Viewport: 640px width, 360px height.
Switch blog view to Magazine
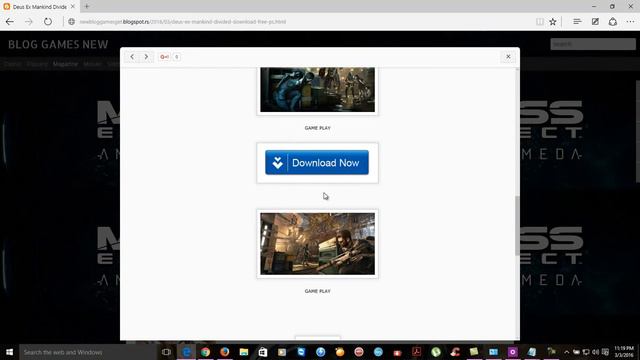click(x=65, y=64)
